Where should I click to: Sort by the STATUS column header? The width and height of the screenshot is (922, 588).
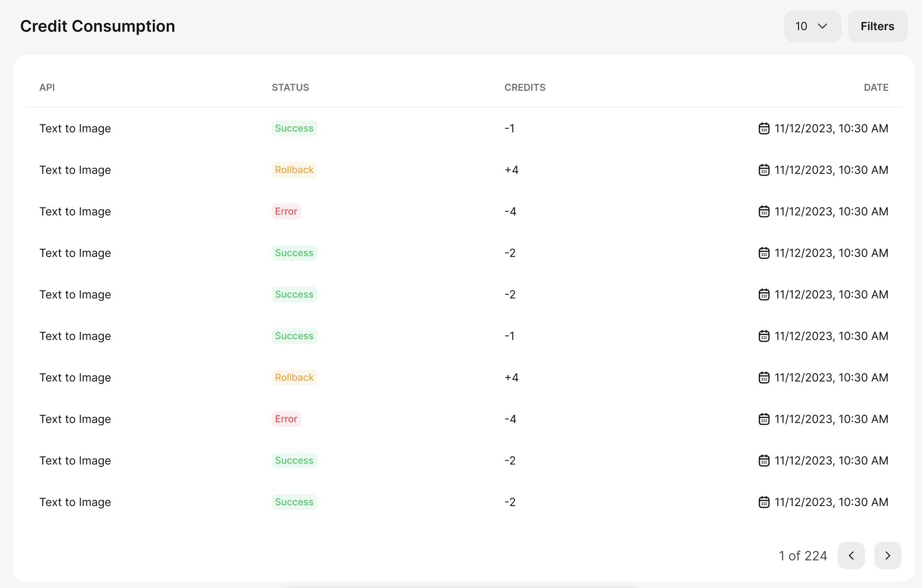(x=290, y=87)
